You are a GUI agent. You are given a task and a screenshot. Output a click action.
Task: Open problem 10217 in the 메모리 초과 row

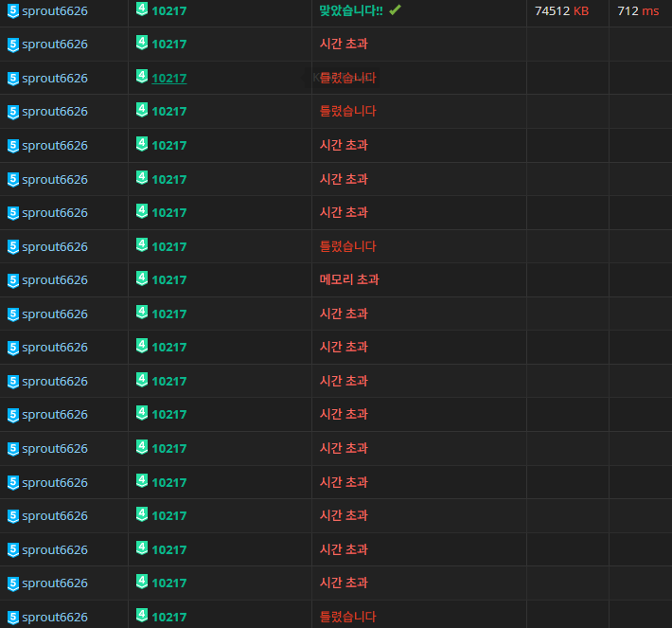pos(169,280)
